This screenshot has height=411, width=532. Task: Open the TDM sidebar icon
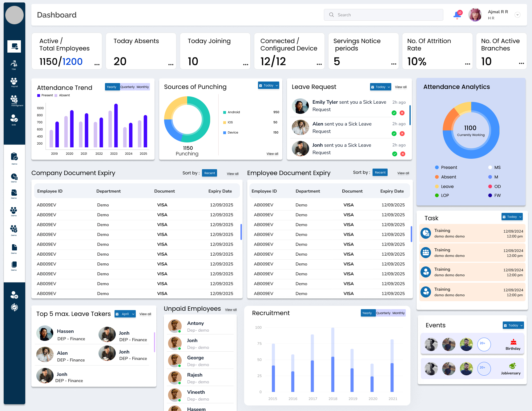click(x=14, y=65)
